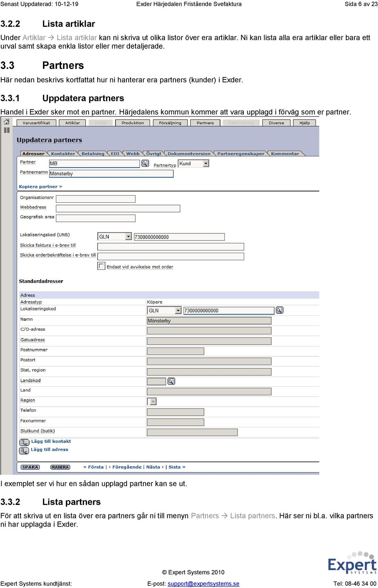Click the Kopiera partner link
Viewport: 378px width, 588px height.
coord(41,187)
